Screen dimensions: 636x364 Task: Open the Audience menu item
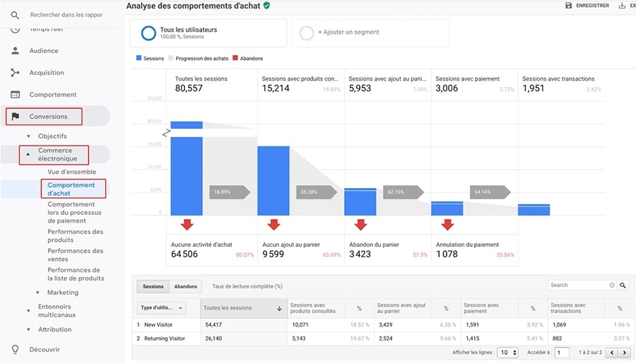44,51
